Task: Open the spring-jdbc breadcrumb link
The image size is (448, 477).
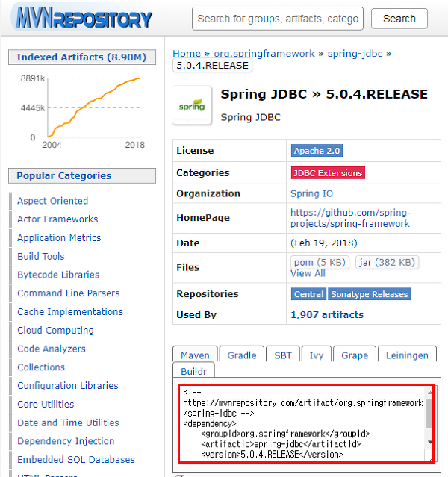Action: [355, 54]
